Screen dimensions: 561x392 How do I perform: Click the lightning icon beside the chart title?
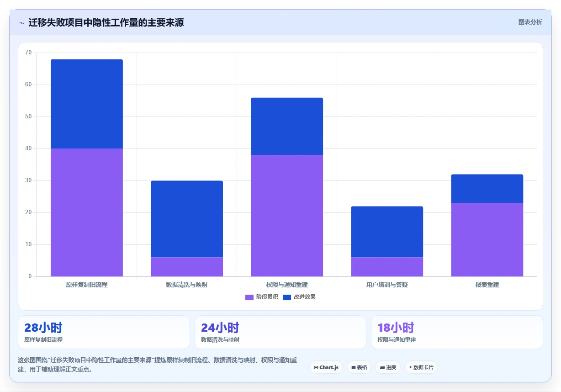click(x=21, y=22)
